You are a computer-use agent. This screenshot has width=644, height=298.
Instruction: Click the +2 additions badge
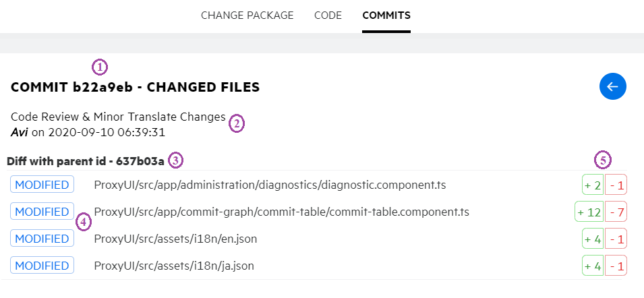(593, 185)
